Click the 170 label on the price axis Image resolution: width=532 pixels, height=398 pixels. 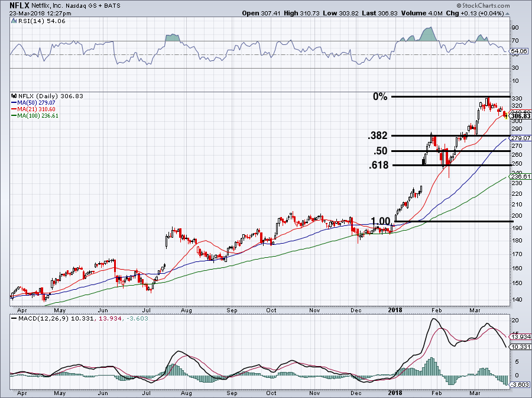tap(517, 254)
